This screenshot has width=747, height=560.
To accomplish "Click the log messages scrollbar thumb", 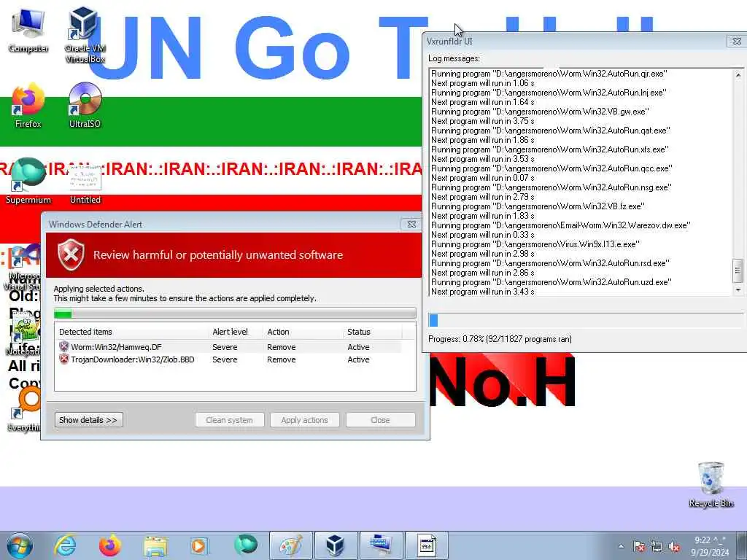I will [738, 271].
